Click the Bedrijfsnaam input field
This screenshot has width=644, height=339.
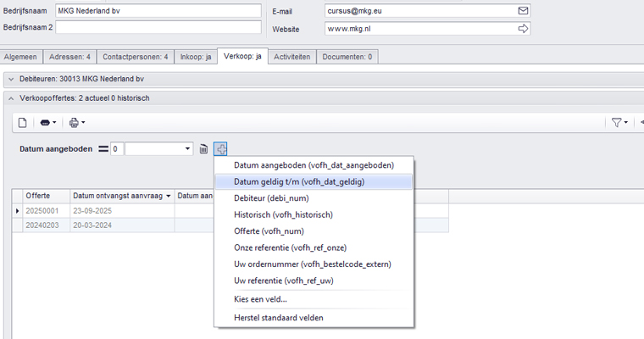pyautogui.click(x=158, y=11)
